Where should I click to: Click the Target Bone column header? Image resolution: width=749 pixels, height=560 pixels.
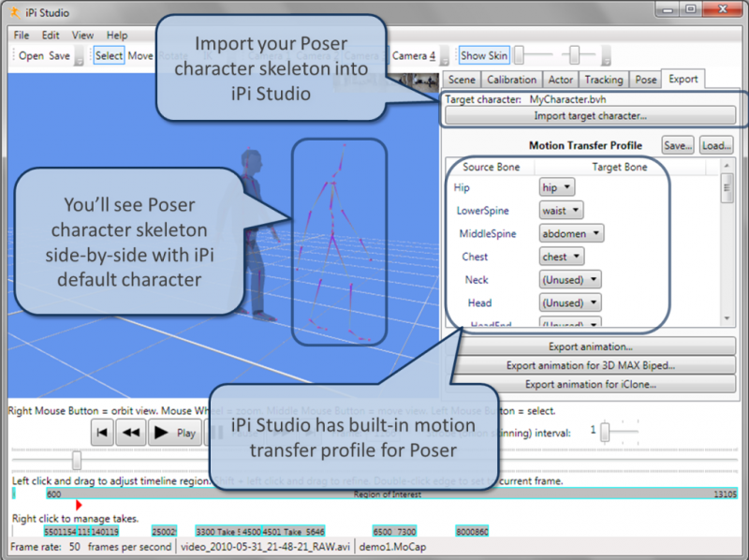(x=620, y=167)
